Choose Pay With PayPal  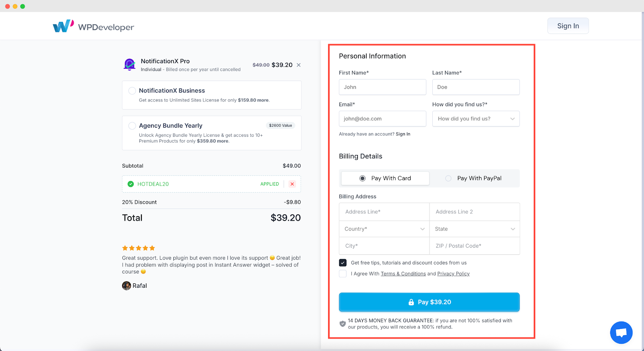(x=474, y=178)
